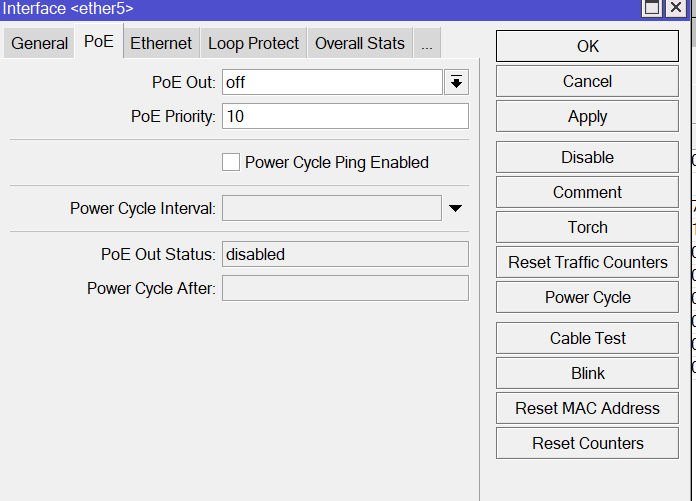Disable the ether5 interface

click(x=587, y=157)
